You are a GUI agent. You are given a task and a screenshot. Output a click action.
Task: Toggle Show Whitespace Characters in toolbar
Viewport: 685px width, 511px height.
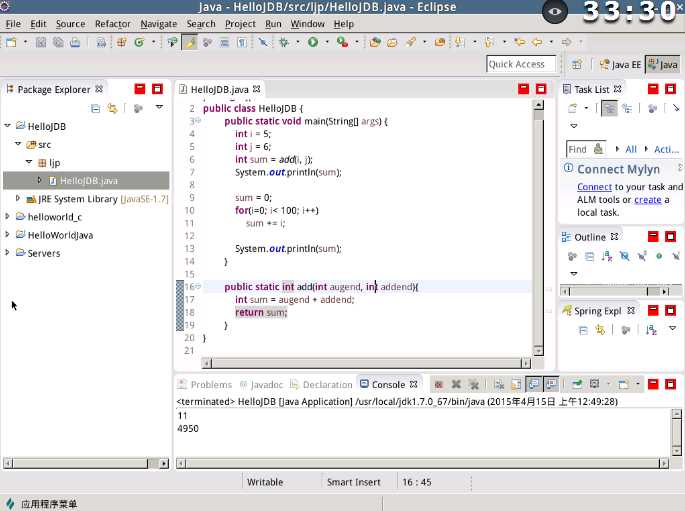pyautogui.click(x=242, y=42)
